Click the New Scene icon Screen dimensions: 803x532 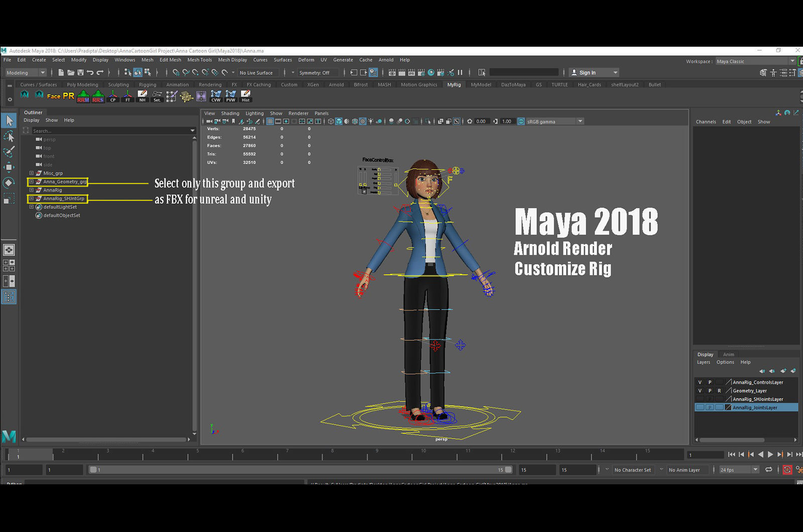[61, 73]
